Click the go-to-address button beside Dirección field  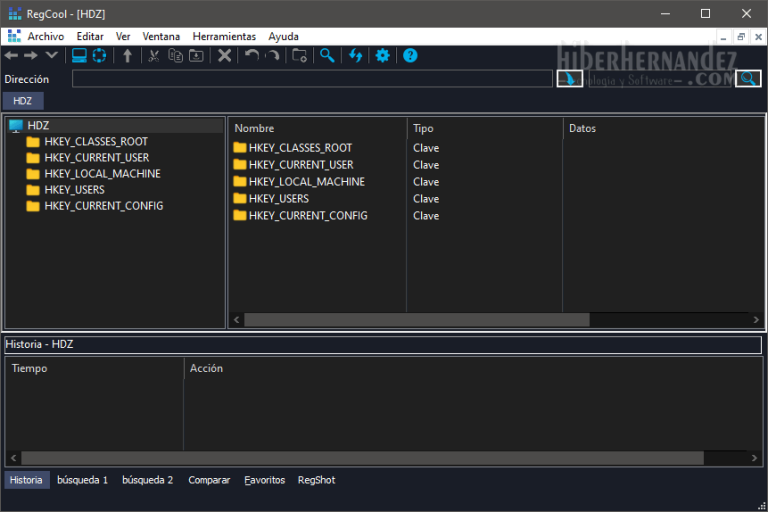pyautogui.click(x=570, y=79)
